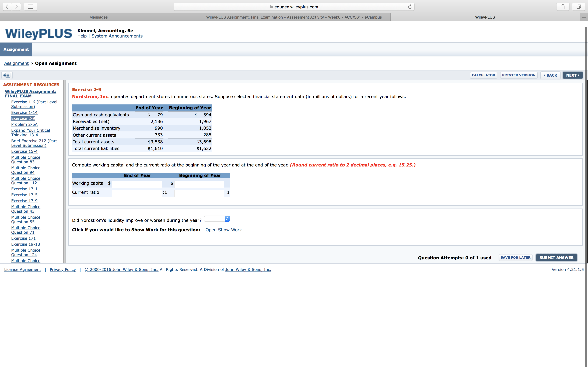Image resolution: width=588 pixels, height=368 pixels.
Task: Open Multiple Choice Question 55
Action: pyautogui.click(x=26, y=220)
